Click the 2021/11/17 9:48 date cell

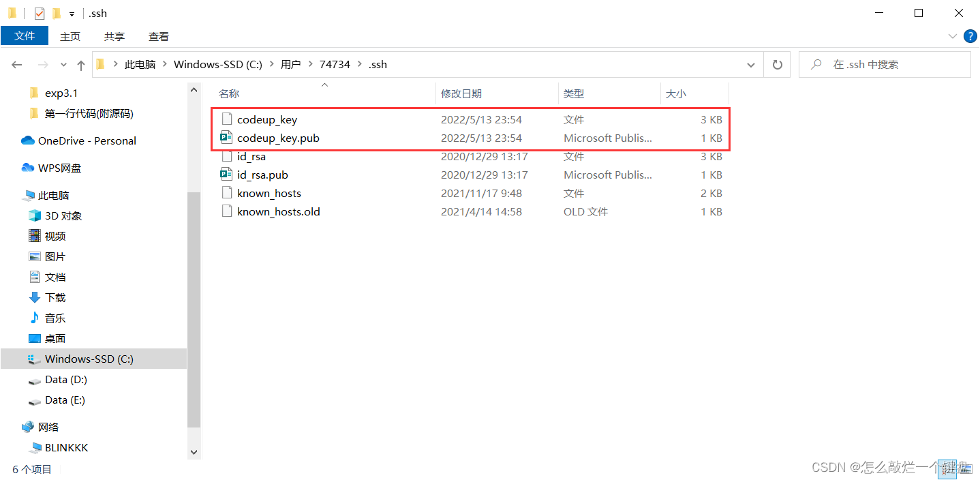tap(480, 193)
